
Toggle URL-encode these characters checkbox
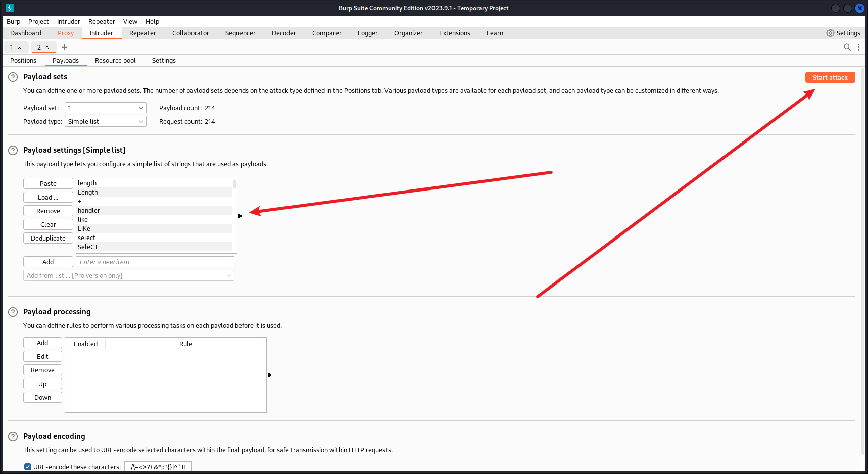(28, 467)
